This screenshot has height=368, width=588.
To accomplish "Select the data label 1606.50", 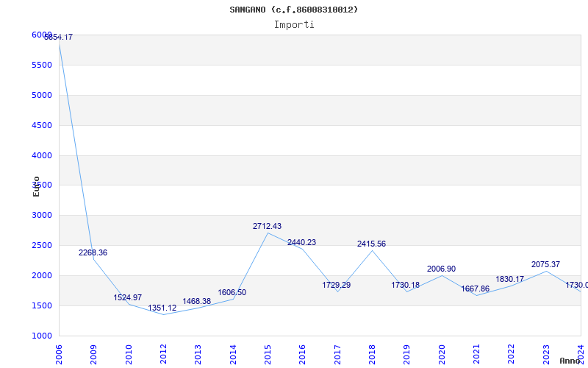I will click(x=232, y=292).
